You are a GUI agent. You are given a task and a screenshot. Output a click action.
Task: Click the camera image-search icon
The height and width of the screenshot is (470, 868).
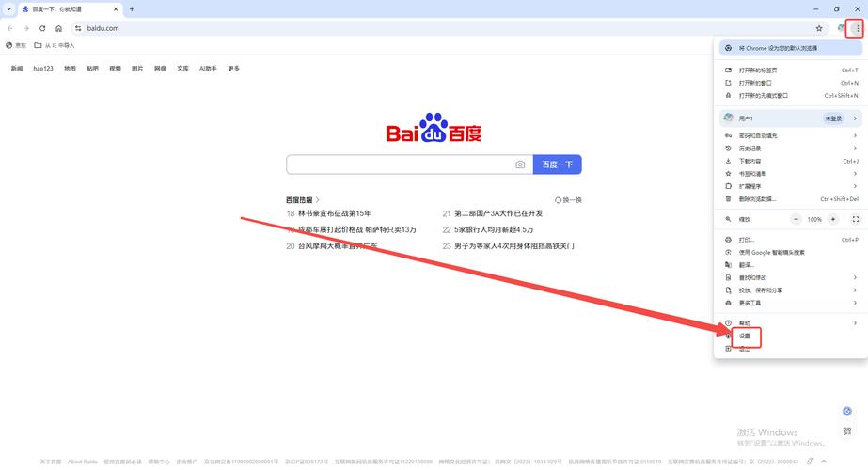pyautogui.click(x=520, y=164)
